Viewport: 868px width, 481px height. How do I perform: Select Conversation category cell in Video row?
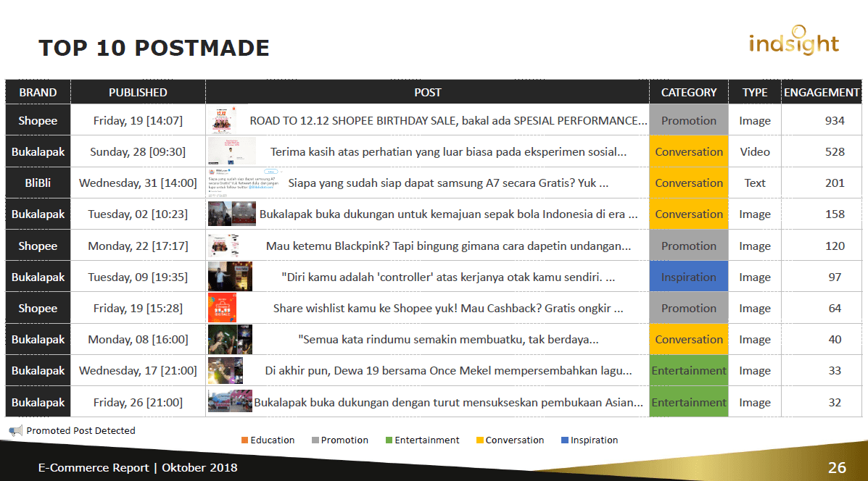pos(689,151)
